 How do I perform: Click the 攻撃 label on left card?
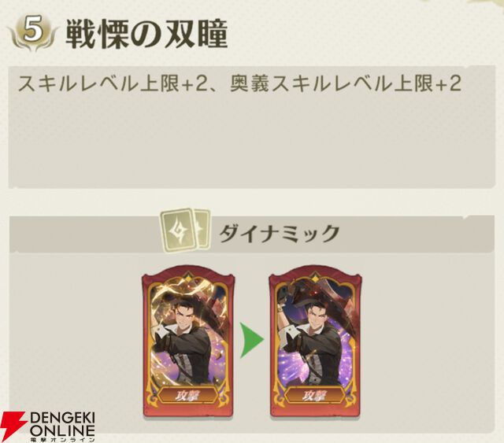[x=188, y=396]
